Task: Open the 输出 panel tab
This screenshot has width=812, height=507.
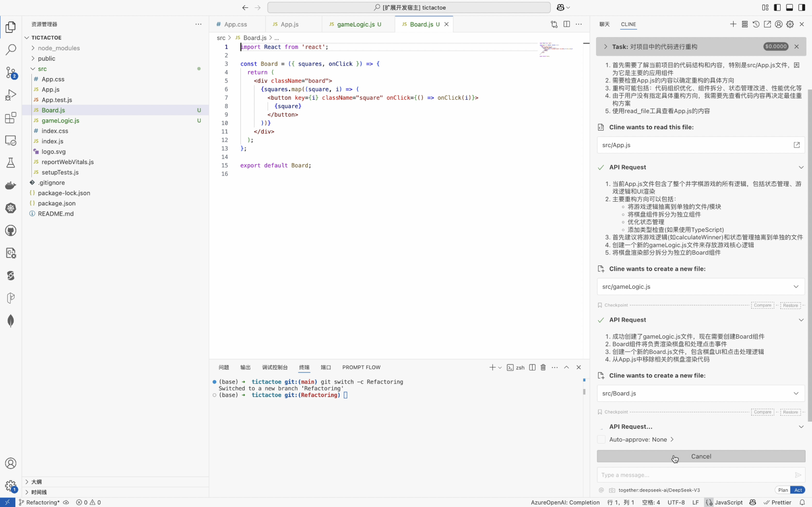Action: click(245, 368)
